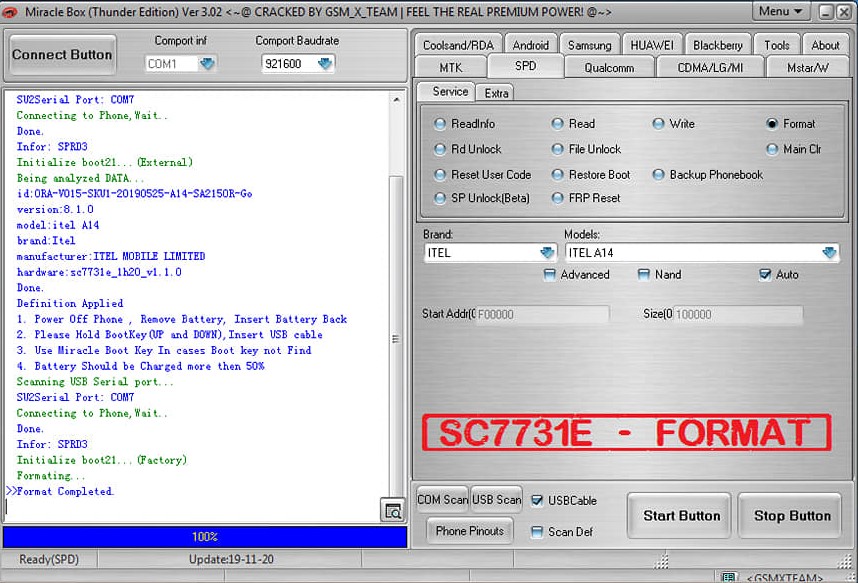This screenshot has height=583, width=858.
Task: Switch to the Qualcomm tab
Action: [x=609, y=67]
